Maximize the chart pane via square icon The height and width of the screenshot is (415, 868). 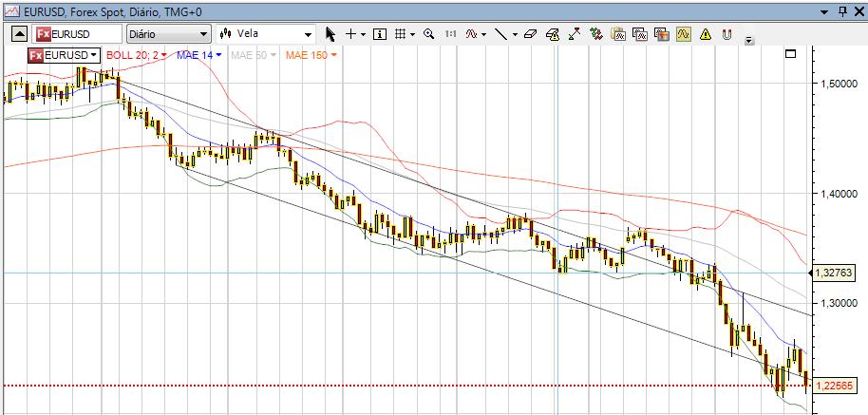[790, 54]
